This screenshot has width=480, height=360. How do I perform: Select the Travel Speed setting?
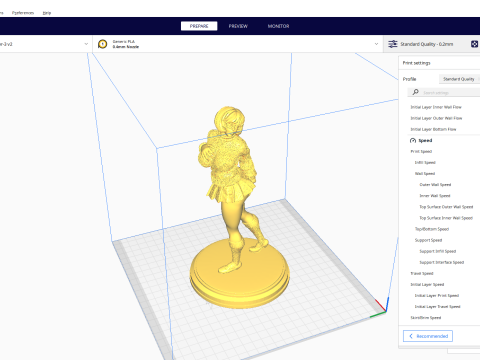[422, 273]
